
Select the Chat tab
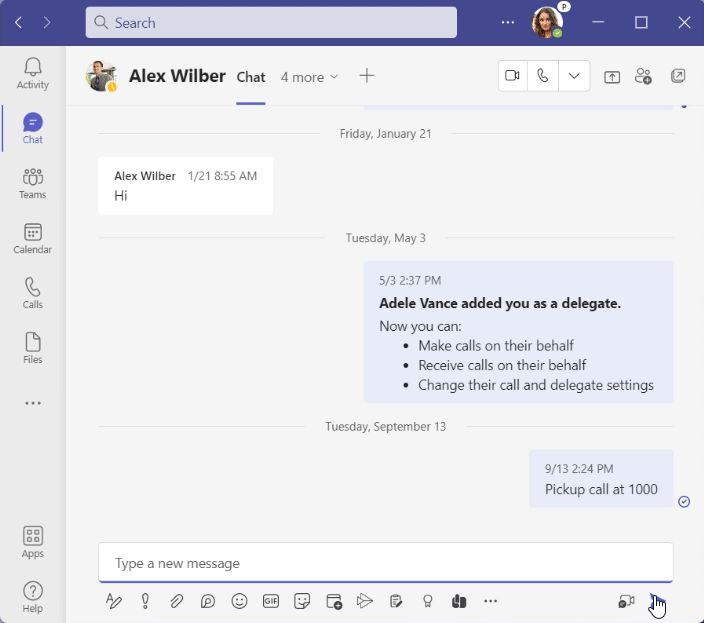(x=251, y=77)
